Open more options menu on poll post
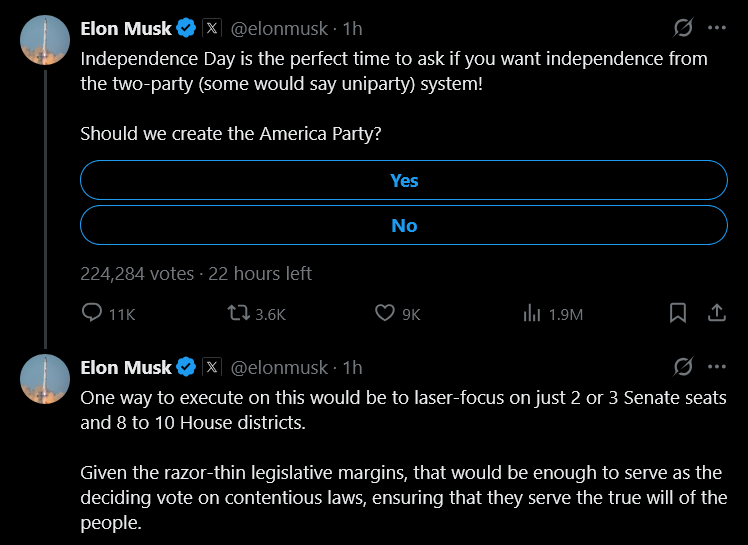Image resolution: width=748 pixels, height=545 pixels. click(x=716, y=28)
